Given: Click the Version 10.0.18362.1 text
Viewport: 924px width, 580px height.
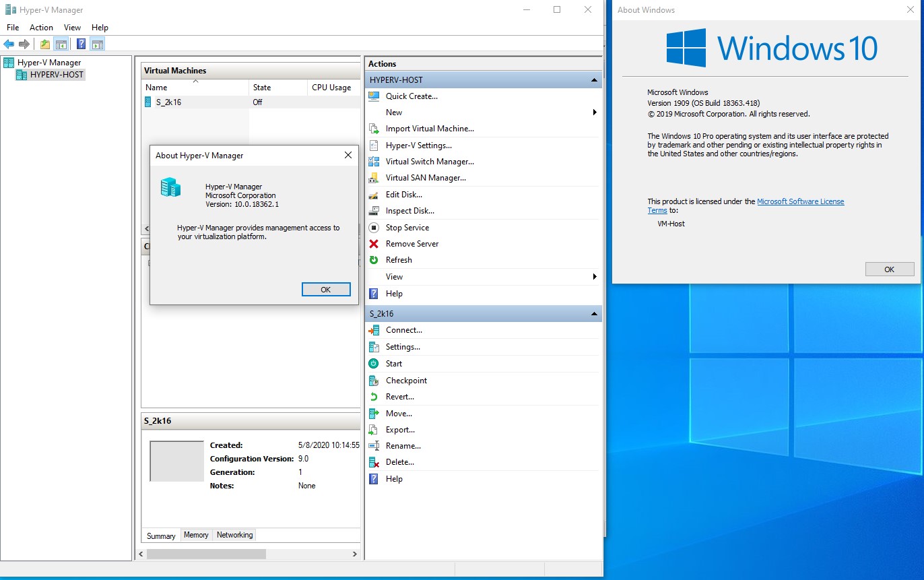Looking at the screenshot, I should [242, 204].
